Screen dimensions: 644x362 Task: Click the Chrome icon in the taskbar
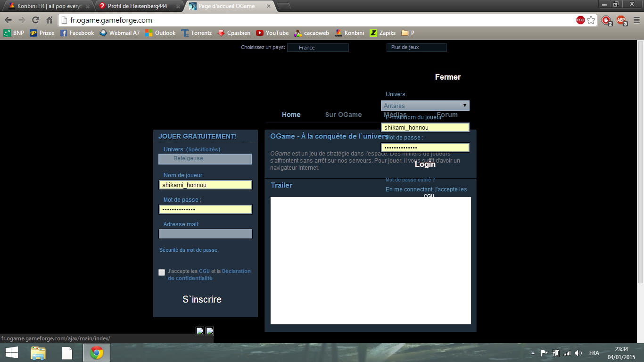[97, 353]
